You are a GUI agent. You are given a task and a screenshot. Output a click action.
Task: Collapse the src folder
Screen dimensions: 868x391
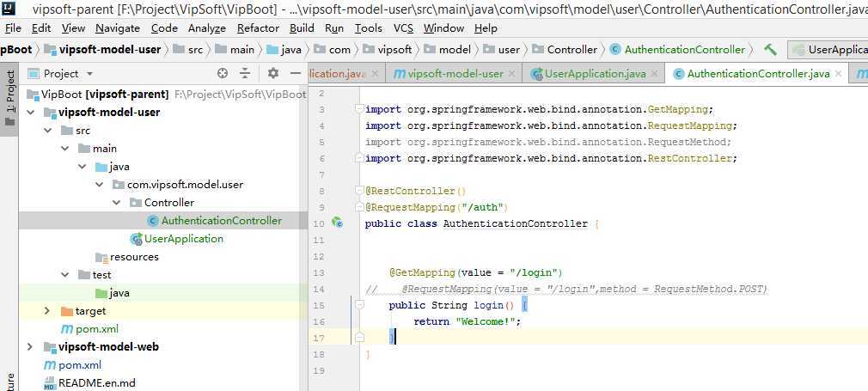49,131
